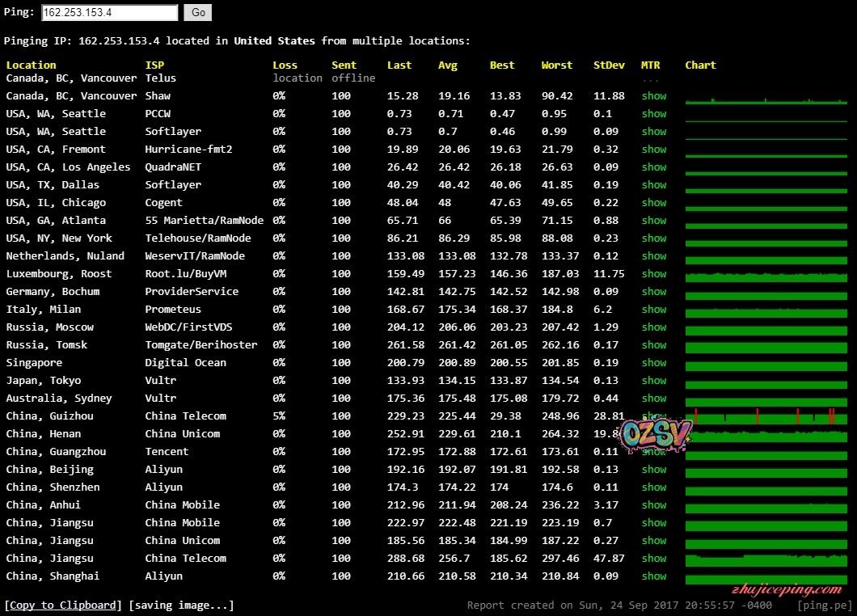This screenshot has height=616, width=857.
Task: Click the Ping IP address input field
Action: coord(109,13)
